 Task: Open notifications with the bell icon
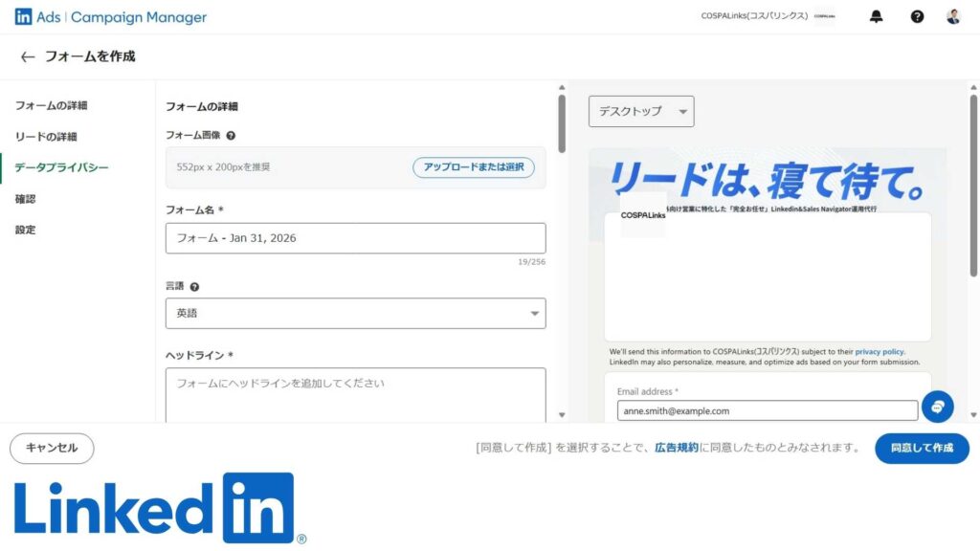tap(876, 16)
